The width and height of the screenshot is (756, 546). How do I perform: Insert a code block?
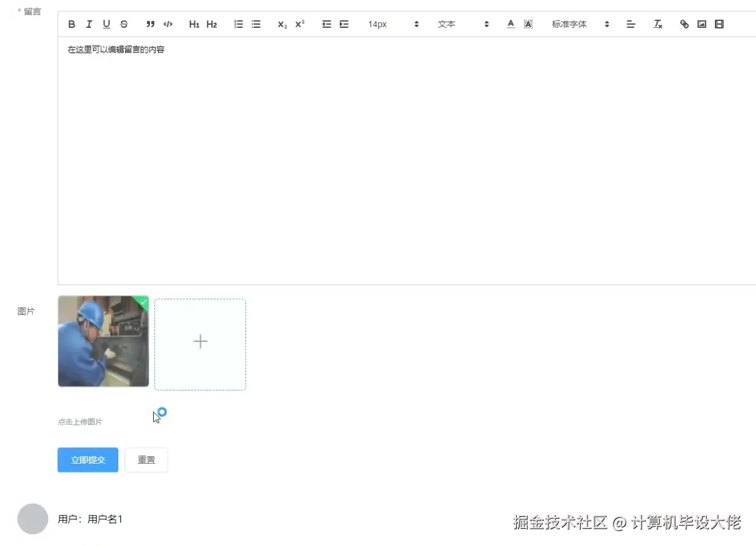(168, 24)
